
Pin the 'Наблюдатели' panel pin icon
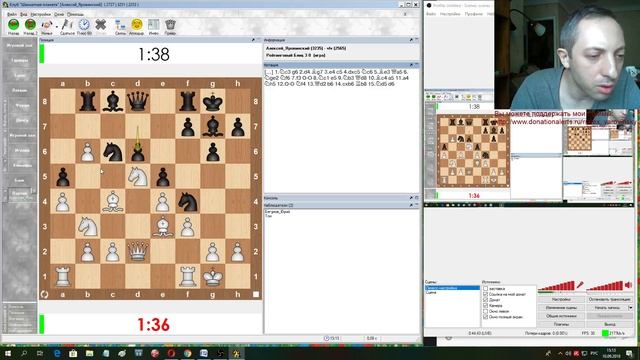tap(411, 205)
